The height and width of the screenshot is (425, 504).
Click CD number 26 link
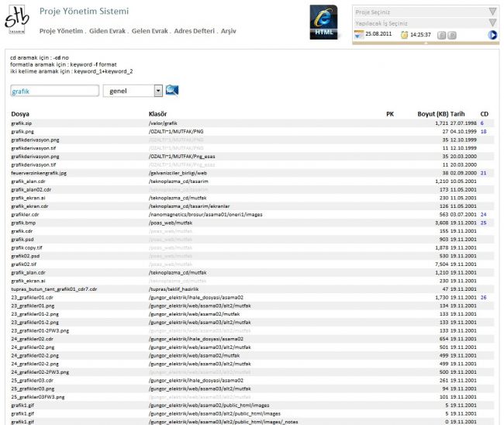point(483,297)
